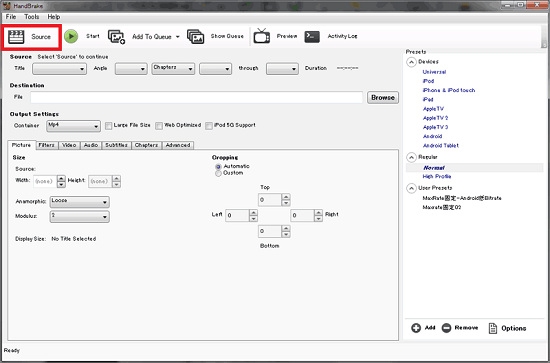
Task: Switch to the Advanced tab
Action: pyautogui.click(x=178, y=145)
